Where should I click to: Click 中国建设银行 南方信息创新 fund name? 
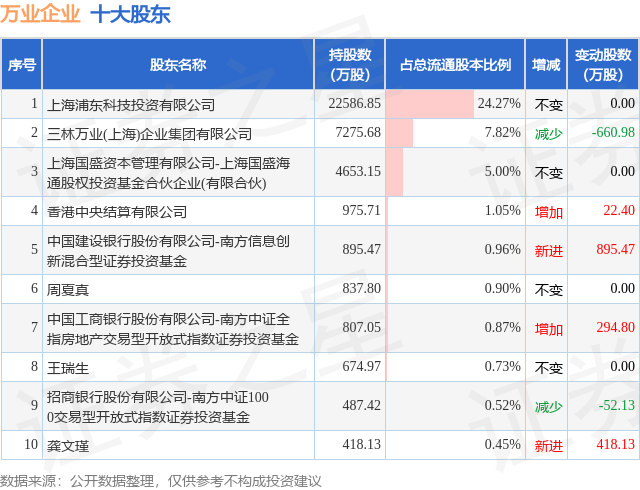tap(169, 251)
